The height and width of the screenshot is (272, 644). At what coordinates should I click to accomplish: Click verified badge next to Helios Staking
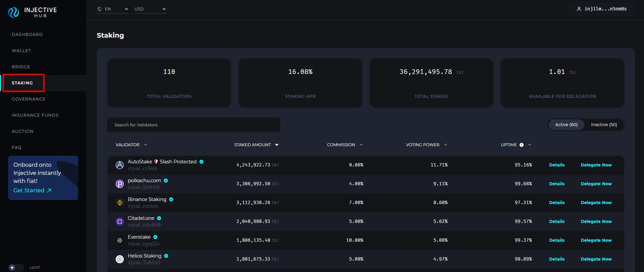(x=166, y=256)
